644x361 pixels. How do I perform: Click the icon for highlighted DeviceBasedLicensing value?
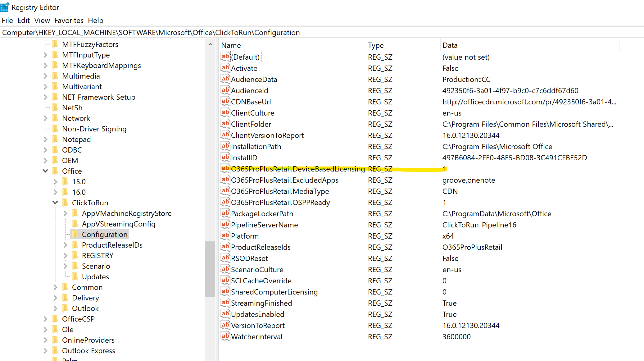(x=225, y=169)
